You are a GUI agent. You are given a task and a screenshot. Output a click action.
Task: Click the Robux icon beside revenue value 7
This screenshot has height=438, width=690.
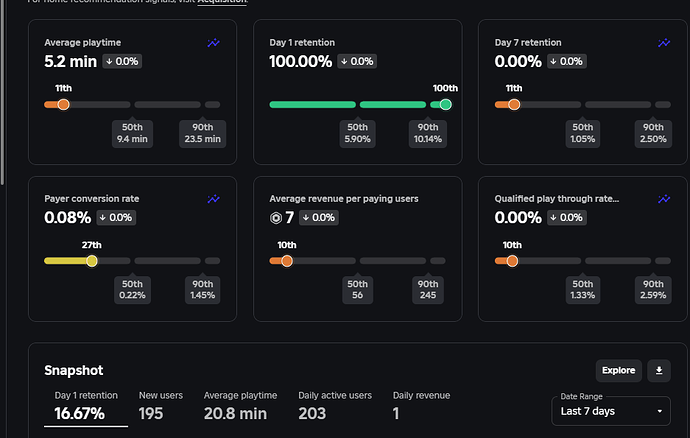point(275,218)
